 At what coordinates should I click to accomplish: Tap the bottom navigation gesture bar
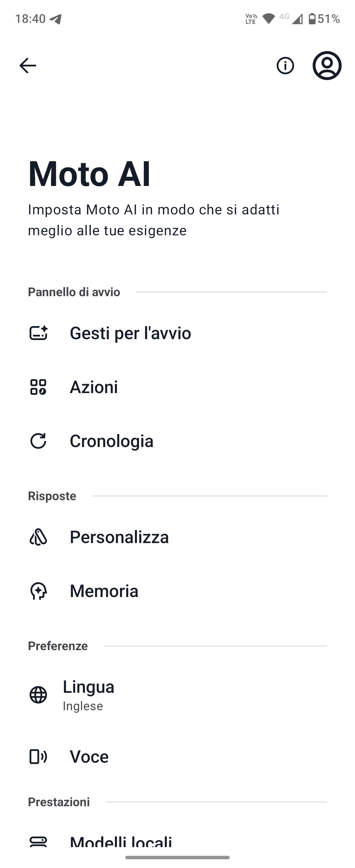[x=178, y=857]
